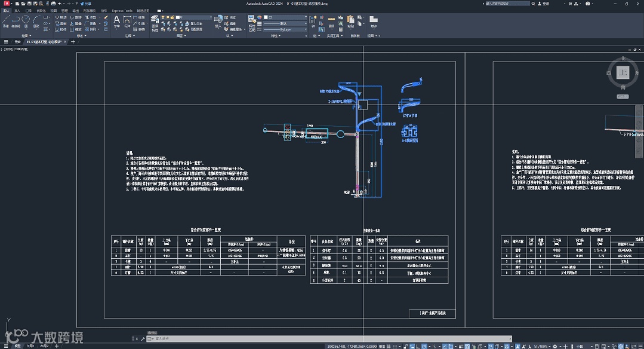Toggle transparency display in status bar
The image size is (644, 349).
coord(467,346)
